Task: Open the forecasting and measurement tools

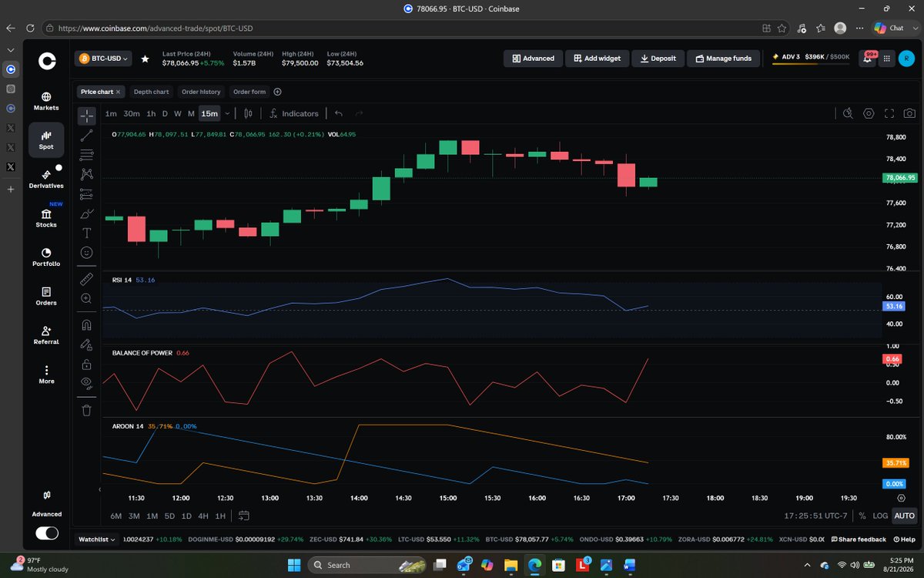Action: 87,193
